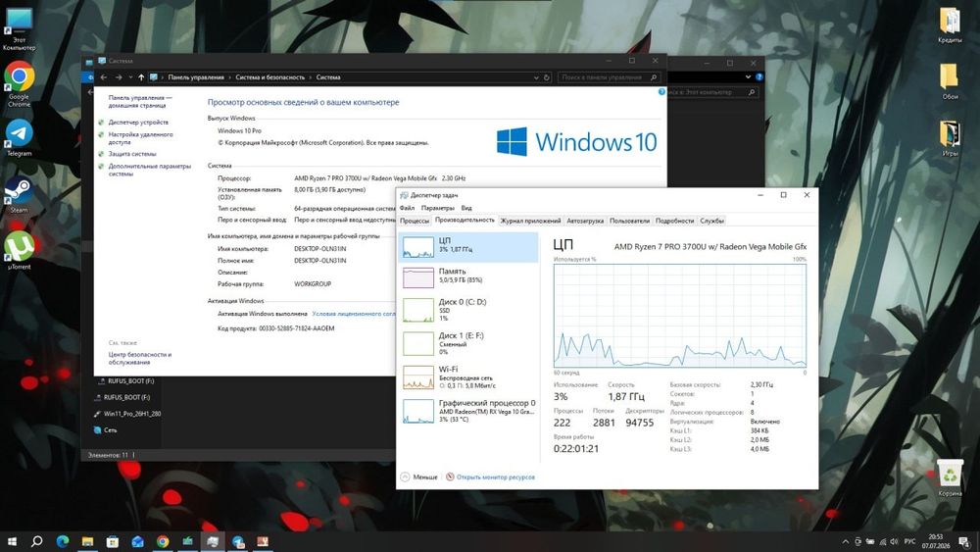
Task: Open Настройка удаленного доступа link
Action: click(140, 138)
